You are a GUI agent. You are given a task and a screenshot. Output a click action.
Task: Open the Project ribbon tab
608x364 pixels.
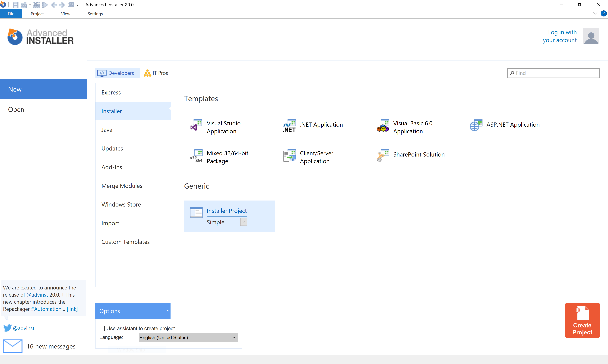37,14
